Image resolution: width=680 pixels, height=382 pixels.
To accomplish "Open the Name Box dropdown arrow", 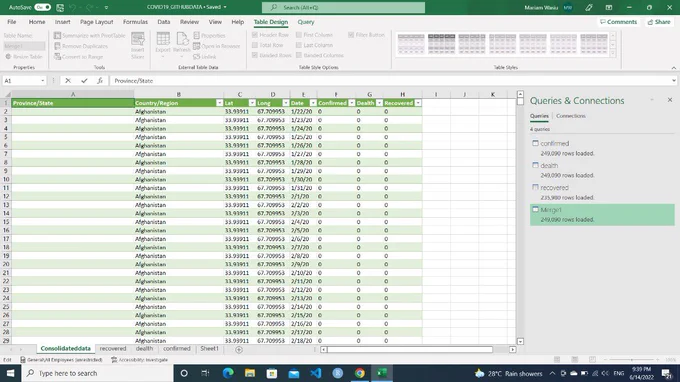I will (42, 81).
